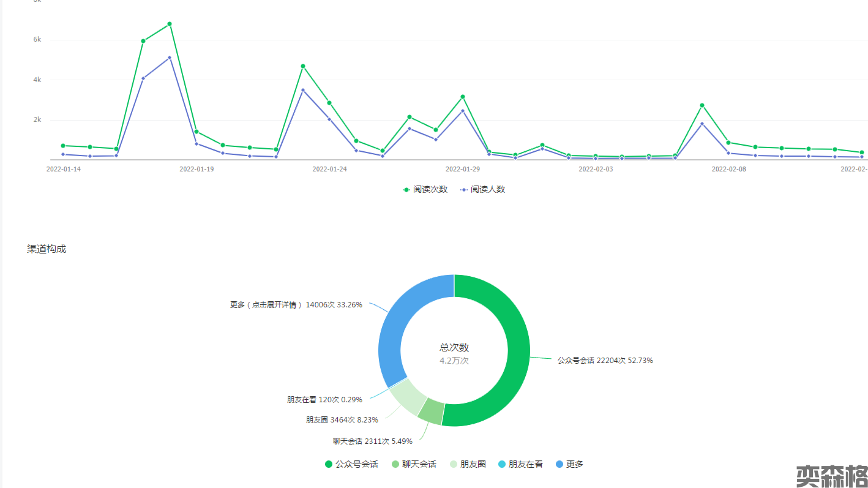Image resolution: width=868 pixels, height=488 pixels.
Task: Hide 朋友圈 via the legend marker
Action: coord(454,464)
